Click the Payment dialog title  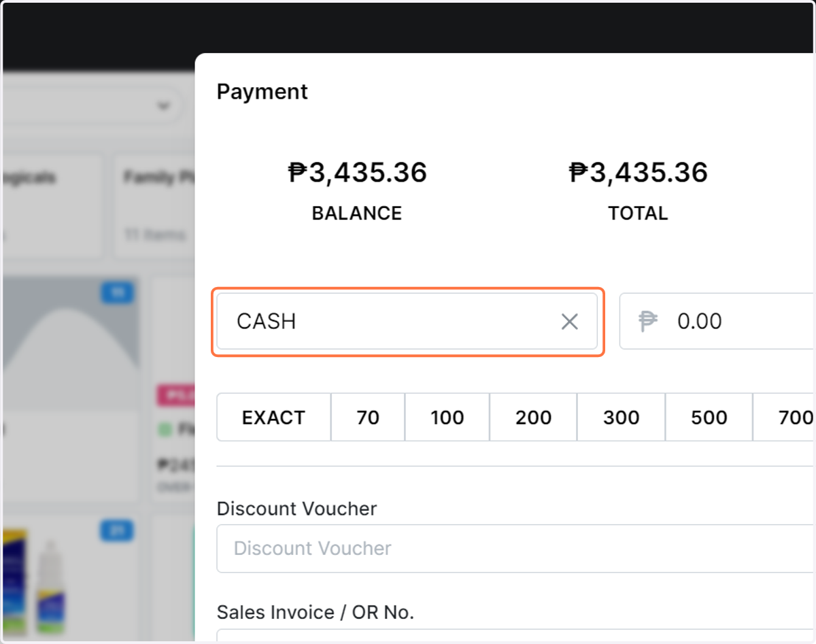tap(262, 92)
